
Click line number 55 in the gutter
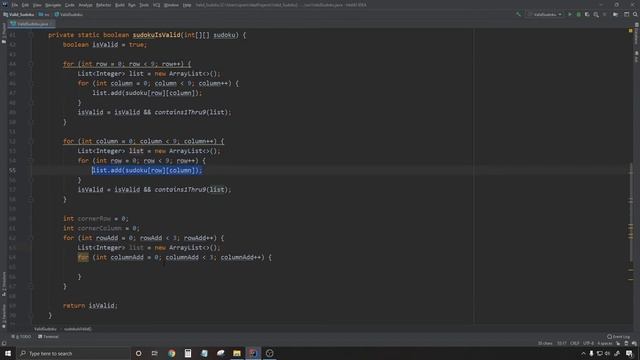[13, 170]
